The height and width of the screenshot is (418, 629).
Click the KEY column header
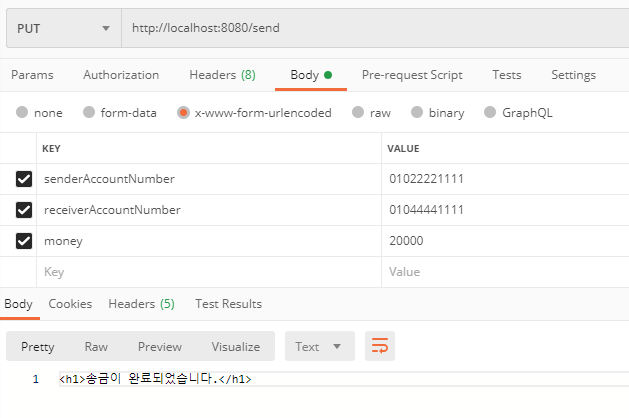(x=51, y=148)
